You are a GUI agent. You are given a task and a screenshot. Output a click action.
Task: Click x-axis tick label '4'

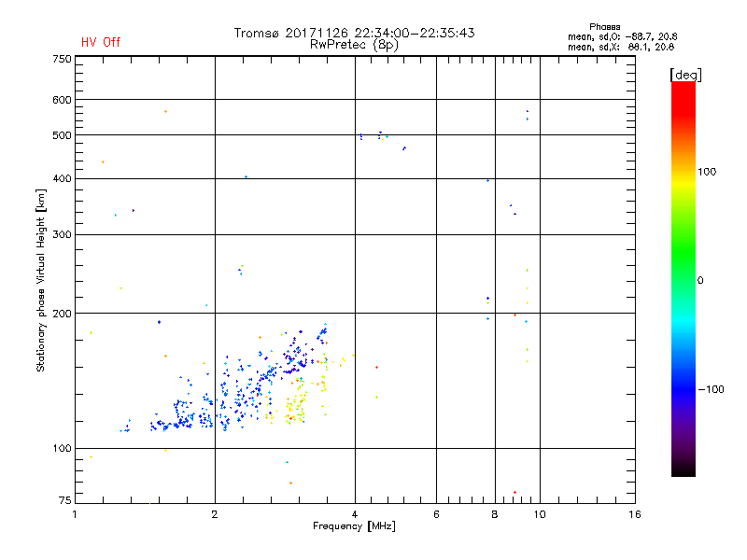[x=355, y=514]
